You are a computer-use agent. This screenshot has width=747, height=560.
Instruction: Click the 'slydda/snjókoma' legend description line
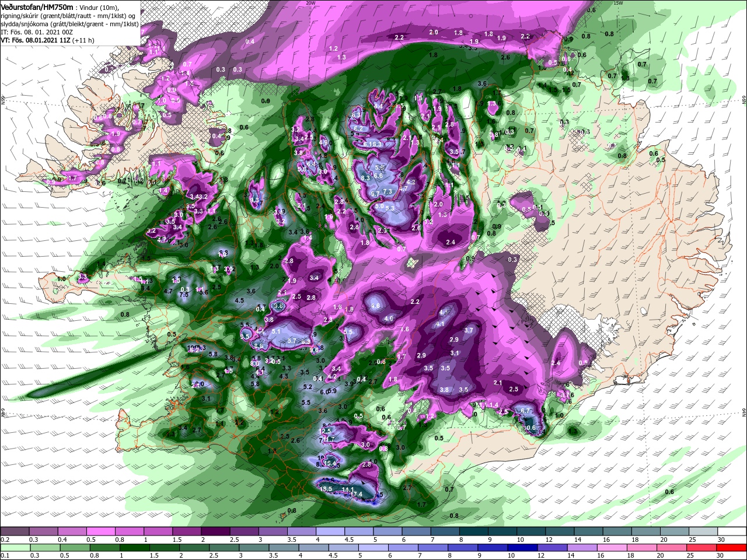pyautogui.click(x=69, y=24)
